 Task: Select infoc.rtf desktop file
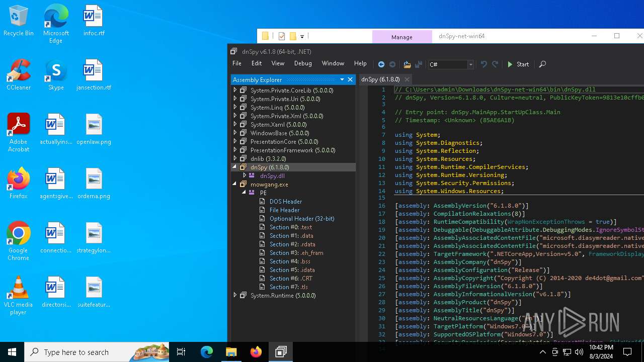click(x=94, y=21)
